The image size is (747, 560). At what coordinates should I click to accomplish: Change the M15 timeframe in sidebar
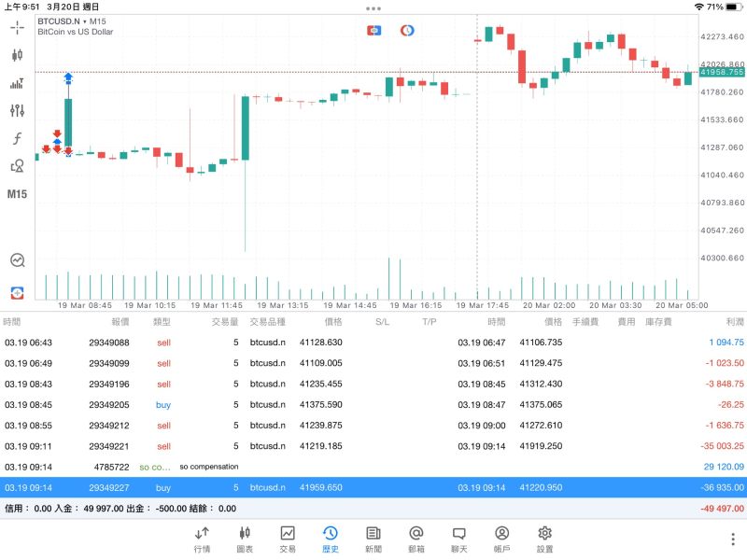[17, 194]
